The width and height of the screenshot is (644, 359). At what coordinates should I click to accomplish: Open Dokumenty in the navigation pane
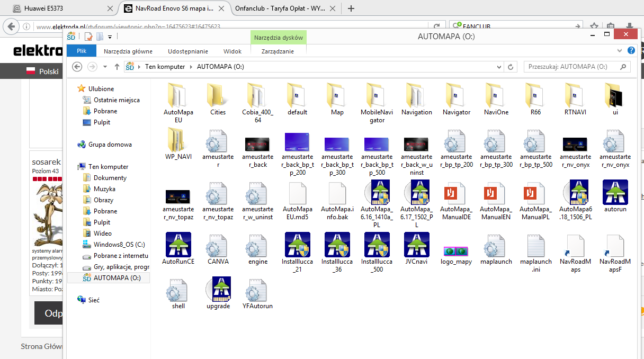tap(110, 178)
